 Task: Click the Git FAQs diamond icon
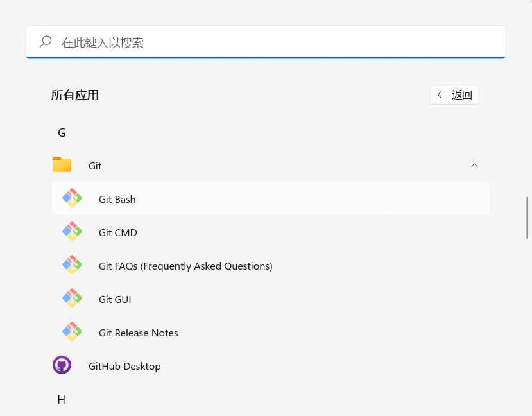tap(72, 266)
